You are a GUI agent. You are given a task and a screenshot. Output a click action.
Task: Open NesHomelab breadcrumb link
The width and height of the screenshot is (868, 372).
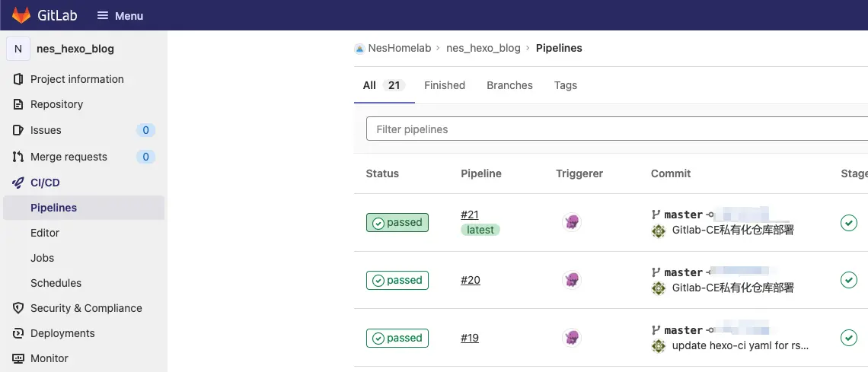coord(400,48)
